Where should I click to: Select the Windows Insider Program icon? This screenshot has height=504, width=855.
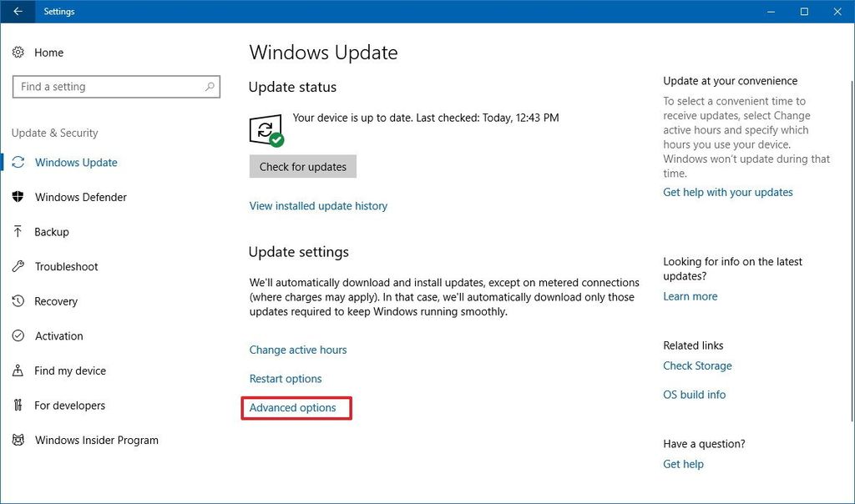18,440
